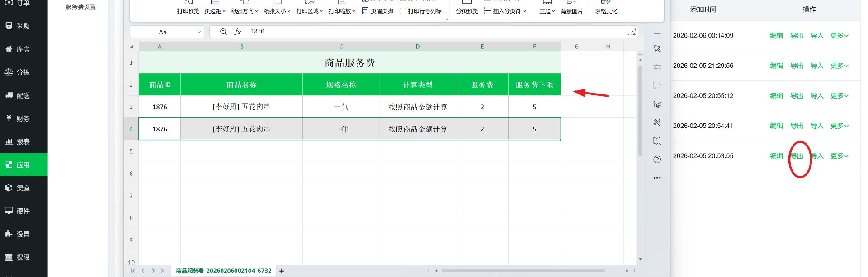Click 页眉页脚 in the ribbon
The height and width of the screenshot is (277, 868).
378,11
